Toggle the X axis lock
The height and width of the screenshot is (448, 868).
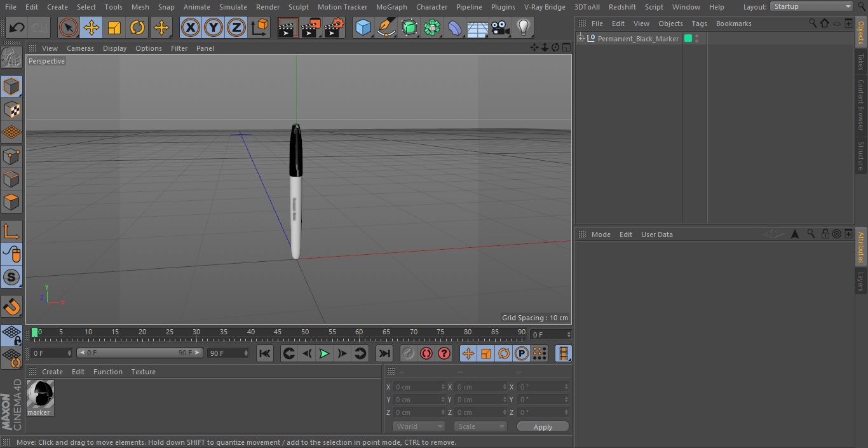point(190,27)
